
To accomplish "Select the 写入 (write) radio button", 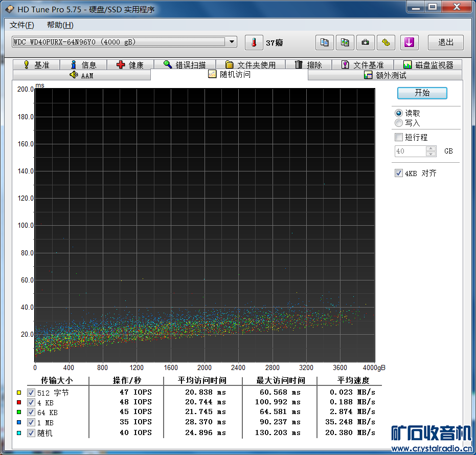I will 399,123.
